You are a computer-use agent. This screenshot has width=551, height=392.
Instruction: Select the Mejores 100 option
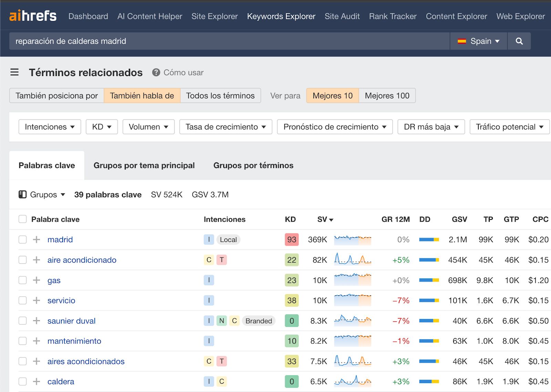(387, 96)
